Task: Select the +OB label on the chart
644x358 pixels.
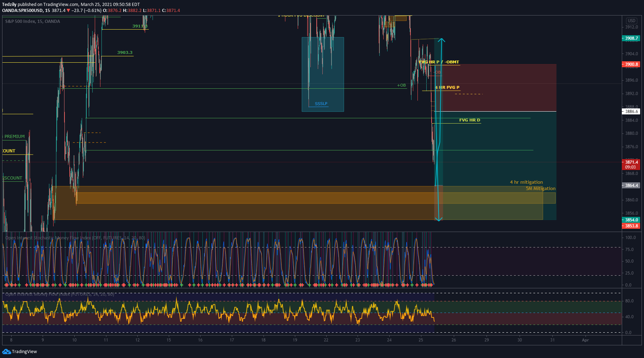Action: click(x=402, y=85)
